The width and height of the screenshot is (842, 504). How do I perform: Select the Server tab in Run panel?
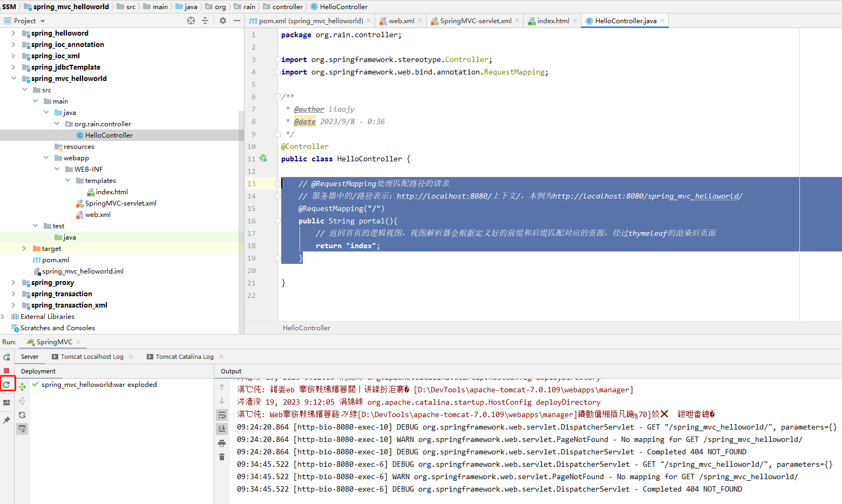[30, 357]
